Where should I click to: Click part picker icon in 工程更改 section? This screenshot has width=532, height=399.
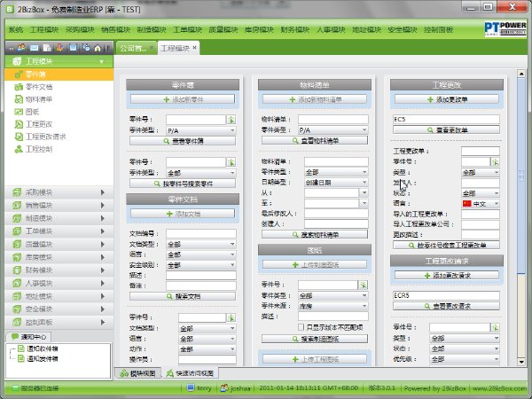[496, 162]
